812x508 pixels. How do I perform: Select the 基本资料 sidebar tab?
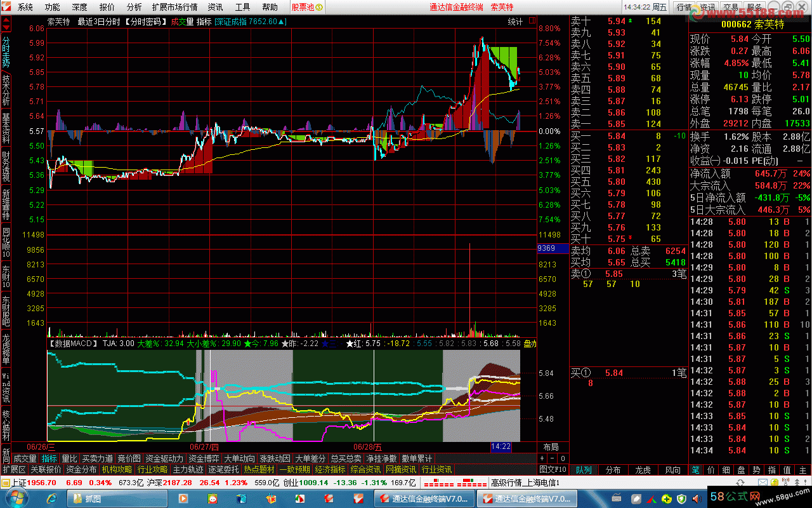coord(6,127)
